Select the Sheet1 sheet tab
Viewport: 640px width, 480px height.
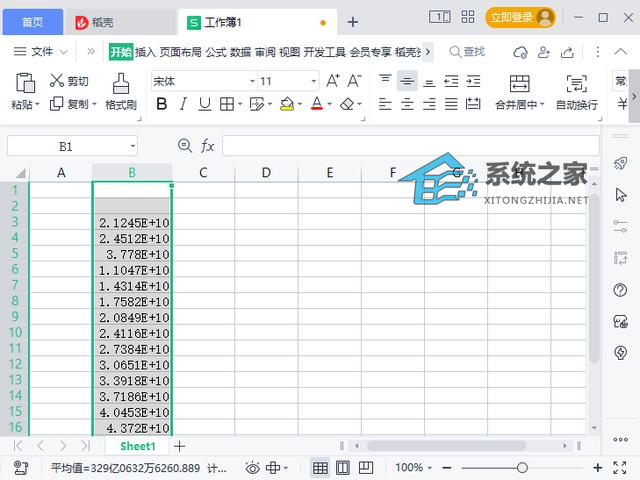(138, 446)
